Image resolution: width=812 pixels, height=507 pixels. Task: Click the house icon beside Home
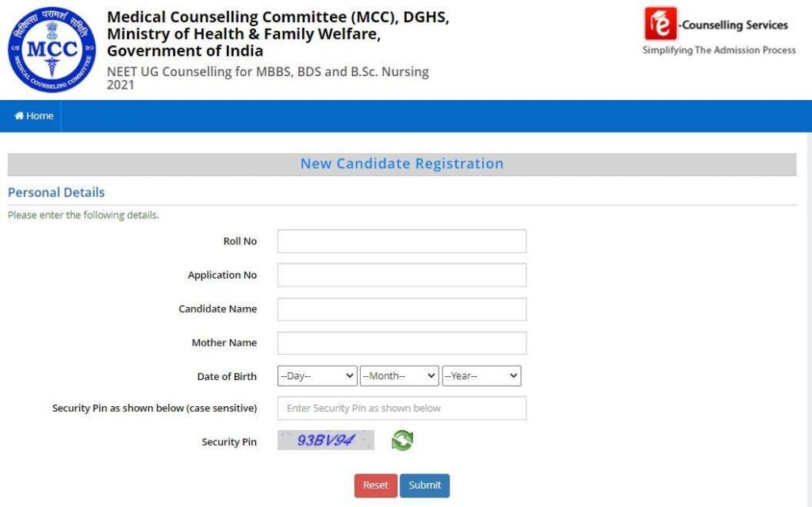19,116
